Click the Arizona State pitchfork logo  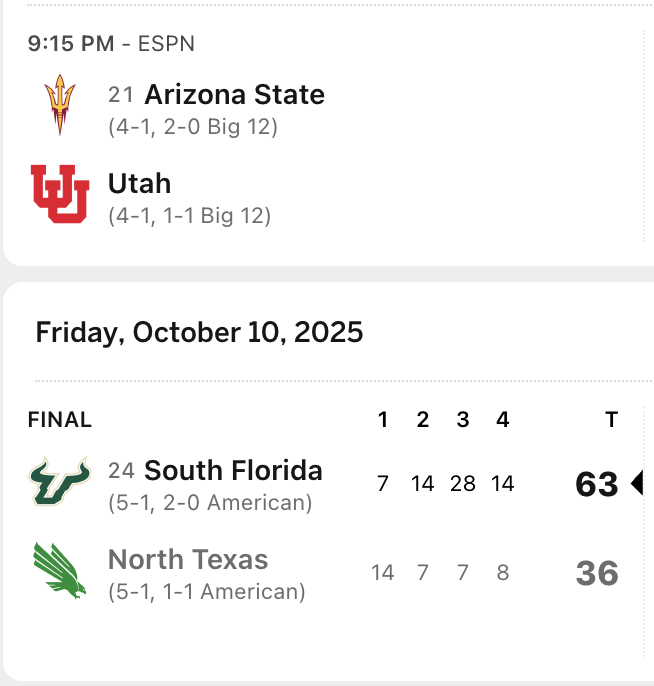point(60,105)
